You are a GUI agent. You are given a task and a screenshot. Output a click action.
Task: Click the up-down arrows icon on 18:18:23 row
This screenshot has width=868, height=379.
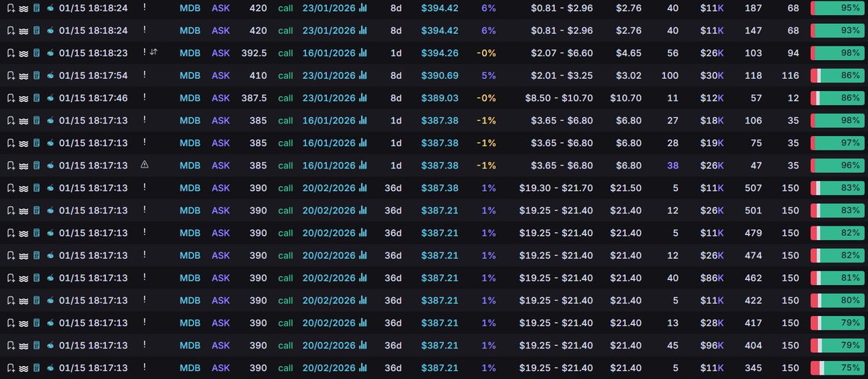[x=153, y=53]
